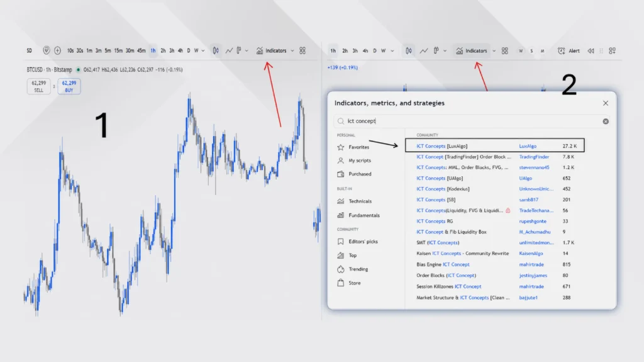The width and height of the screenshot is (644, 362).
Task: Close the Indicators, metrics, and strategies dialog
Action: click(606, 103)
